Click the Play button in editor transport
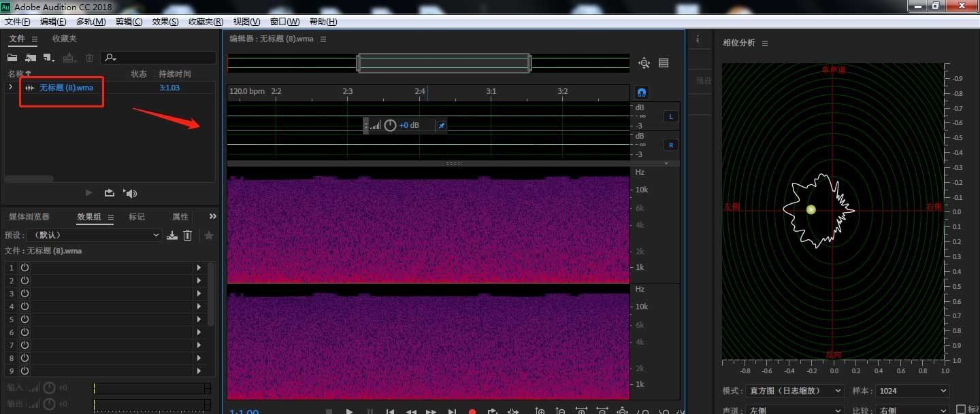 (350, 411)
